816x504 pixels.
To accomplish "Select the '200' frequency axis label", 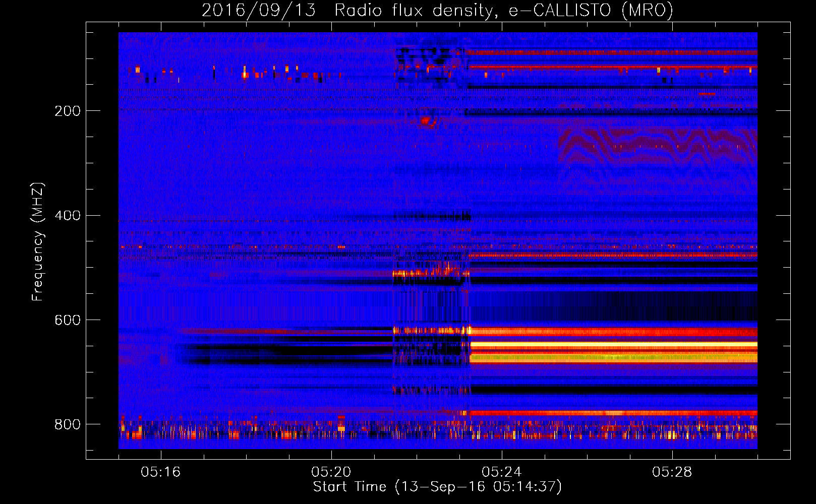I will point(68,111).
